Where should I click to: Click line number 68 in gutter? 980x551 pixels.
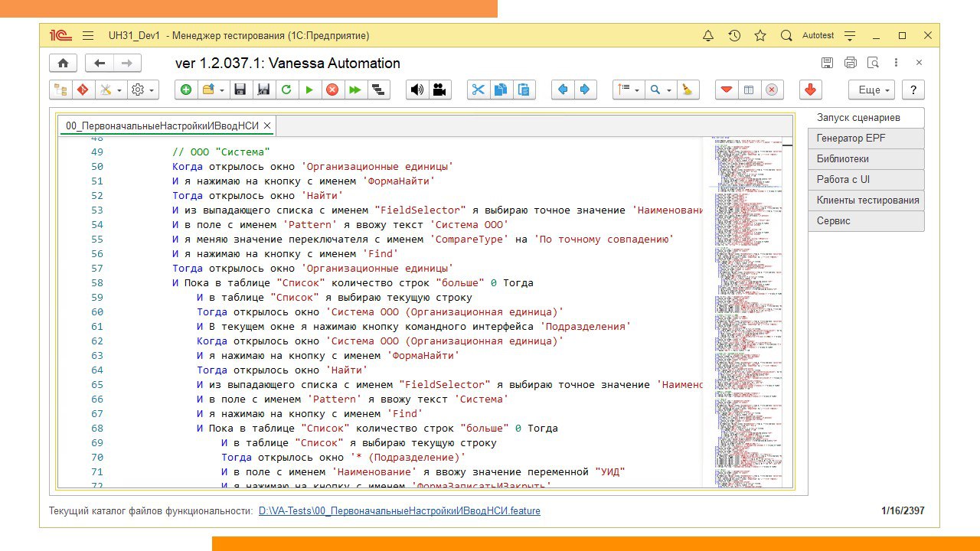coord(96,429)
